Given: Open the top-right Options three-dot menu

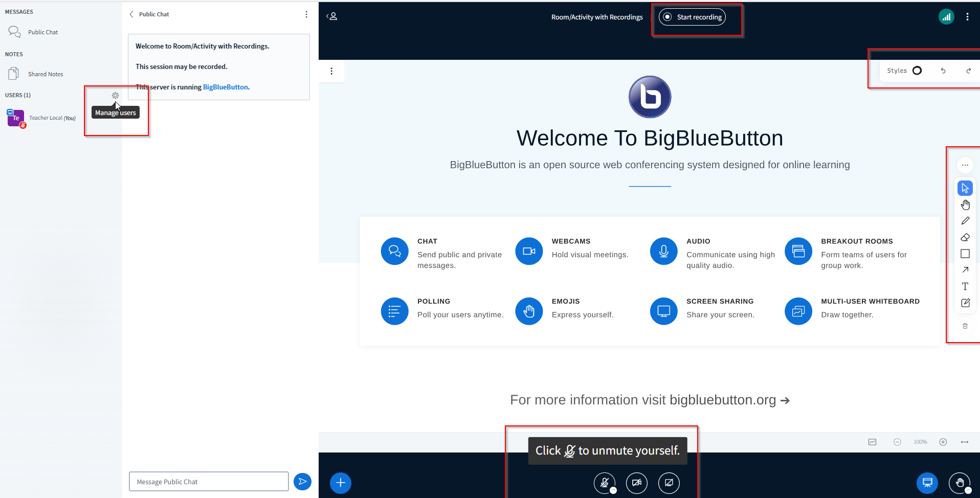Looking at the screenshot, I should click(x=967, y=17).
